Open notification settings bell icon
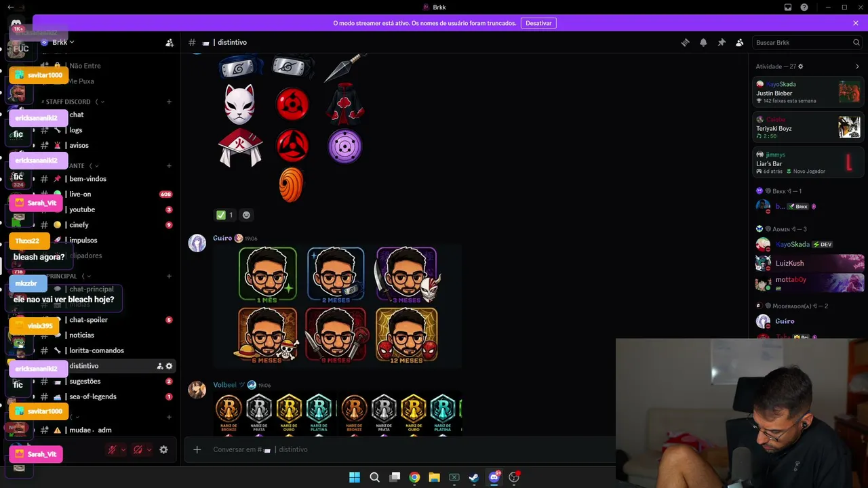The image size is (868, 488). 703,42
